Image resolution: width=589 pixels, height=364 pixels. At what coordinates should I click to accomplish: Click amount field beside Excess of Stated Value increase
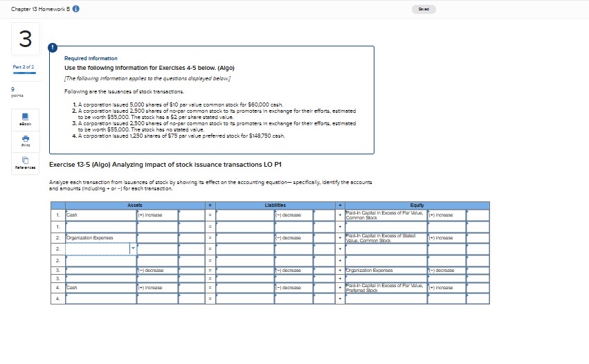(x=478, y=238)
